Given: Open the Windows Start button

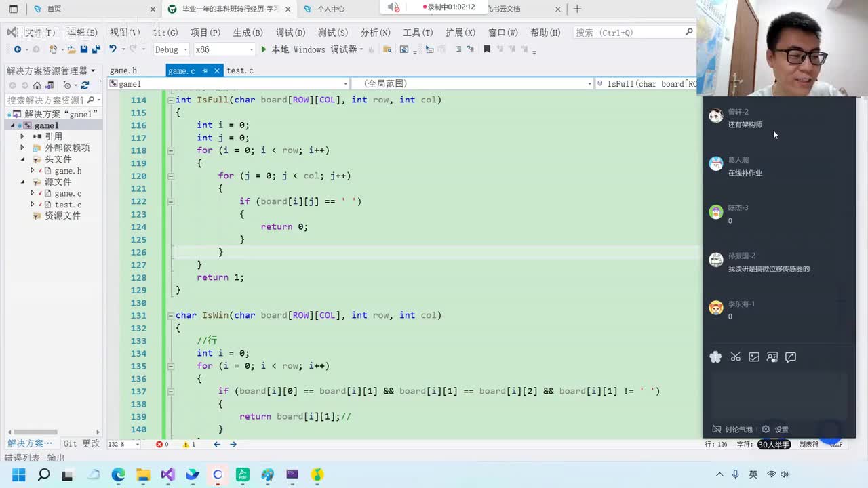Looking at the screenshot, I should point(18,474).
